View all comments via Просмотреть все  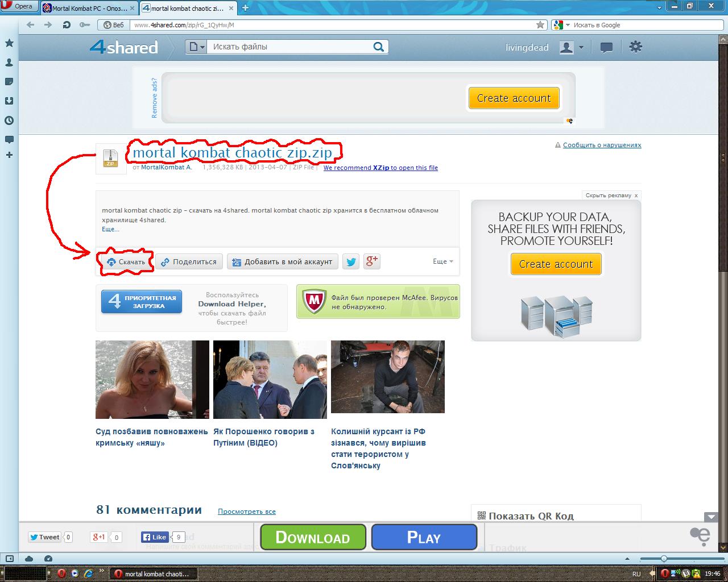pyautogui.click(x=247, y=512)
